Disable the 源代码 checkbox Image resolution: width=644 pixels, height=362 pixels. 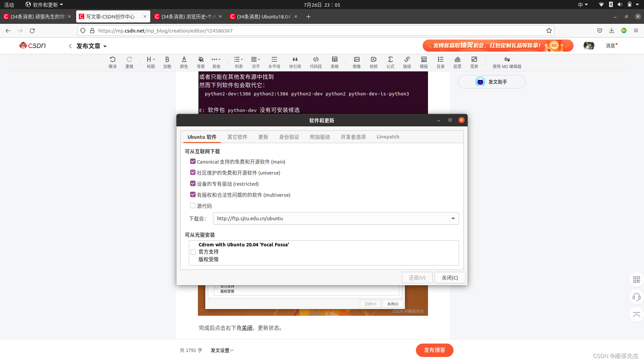coord(193,205)
